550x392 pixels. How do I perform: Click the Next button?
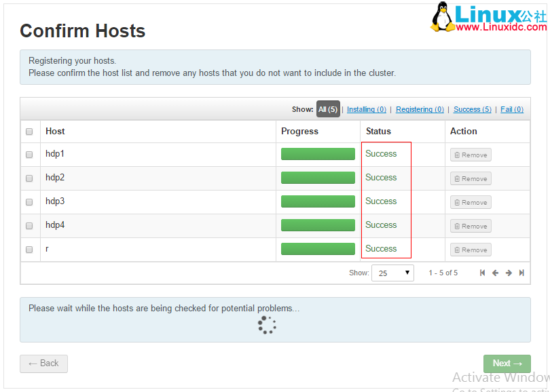(507, 364)
